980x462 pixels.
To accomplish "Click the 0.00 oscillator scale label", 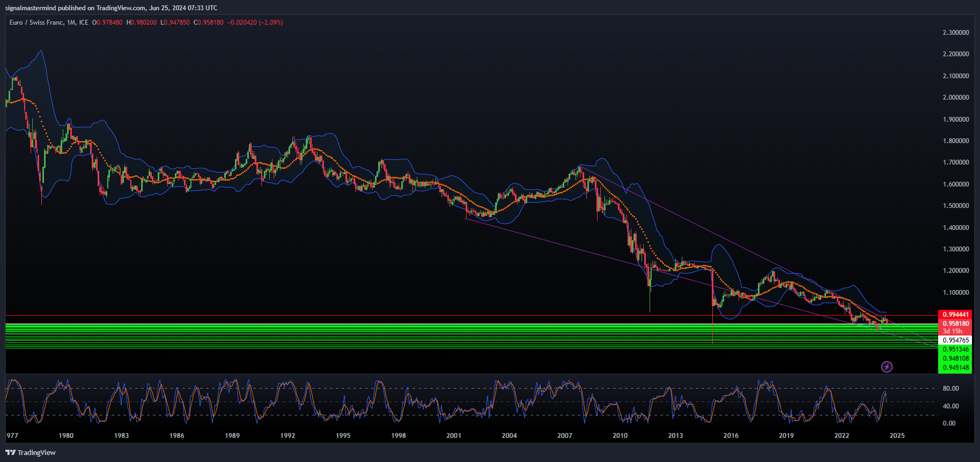I will (949, 423).
